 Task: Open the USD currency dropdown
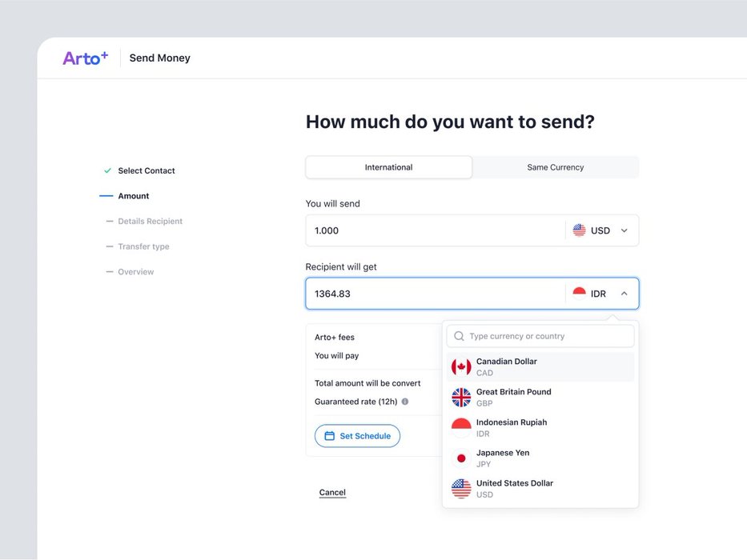point(601,230)
